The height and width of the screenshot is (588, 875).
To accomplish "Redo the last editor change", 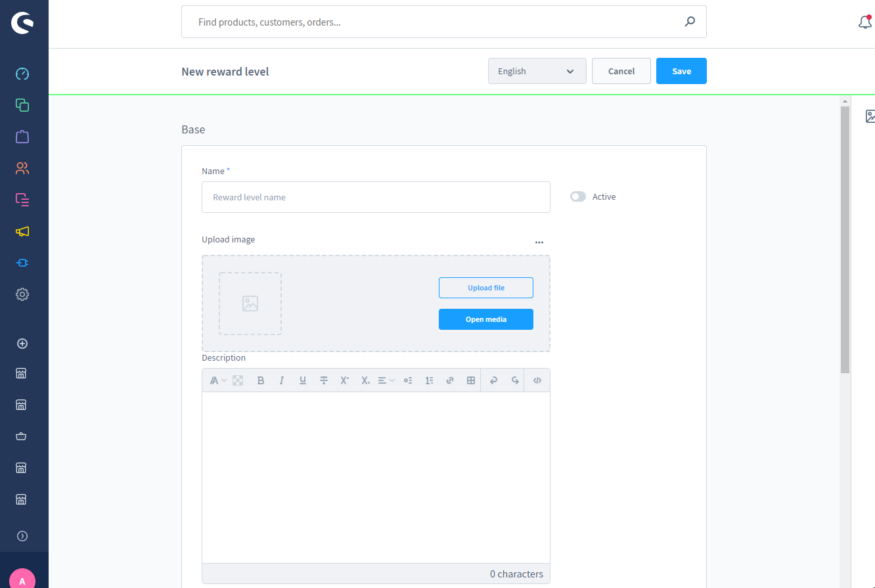I will 515,380.
